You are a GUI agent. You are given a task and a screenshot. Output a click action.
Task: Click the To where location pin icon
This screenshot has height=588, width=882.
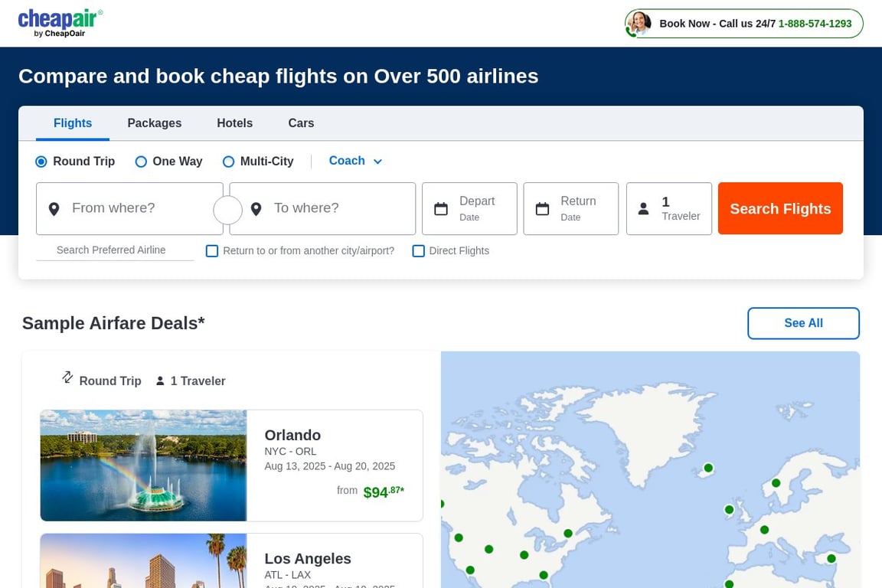pyautogui.click(x=256, y=209)
